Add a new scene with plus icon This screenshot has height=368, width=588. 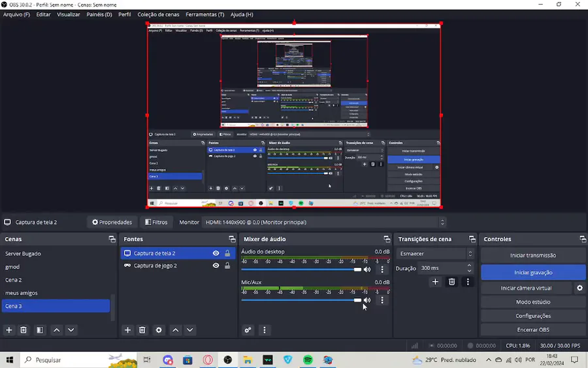[x=9, y=330]
